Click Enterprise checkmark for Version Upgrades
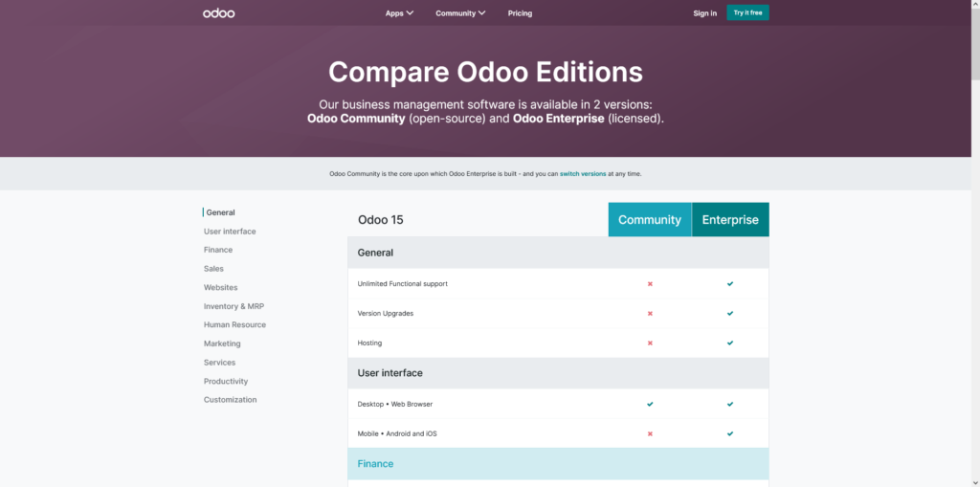The image size is (980, 487). pos(730,313)
